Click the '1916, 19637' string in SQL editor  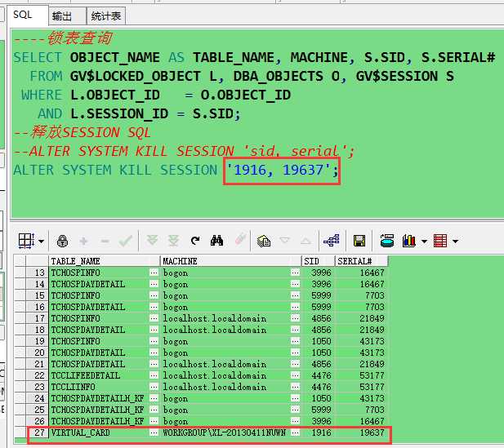click(279, 170)
